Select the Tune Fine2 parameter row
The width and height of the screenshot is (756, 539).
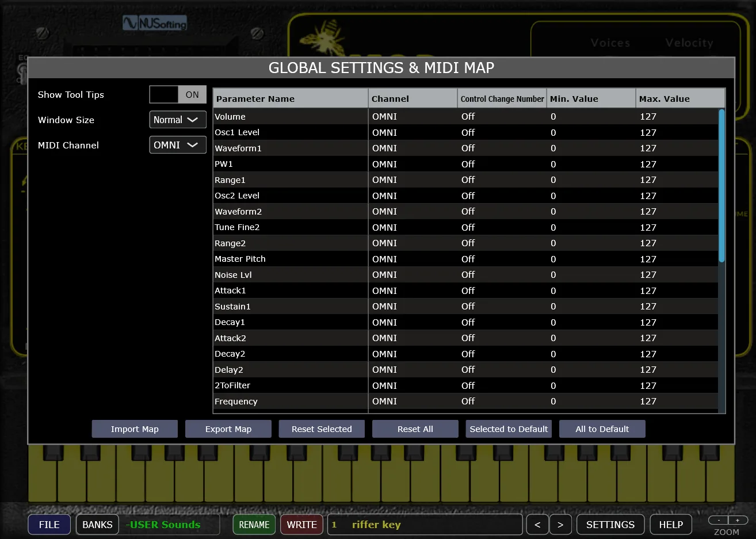pos(465,227)
